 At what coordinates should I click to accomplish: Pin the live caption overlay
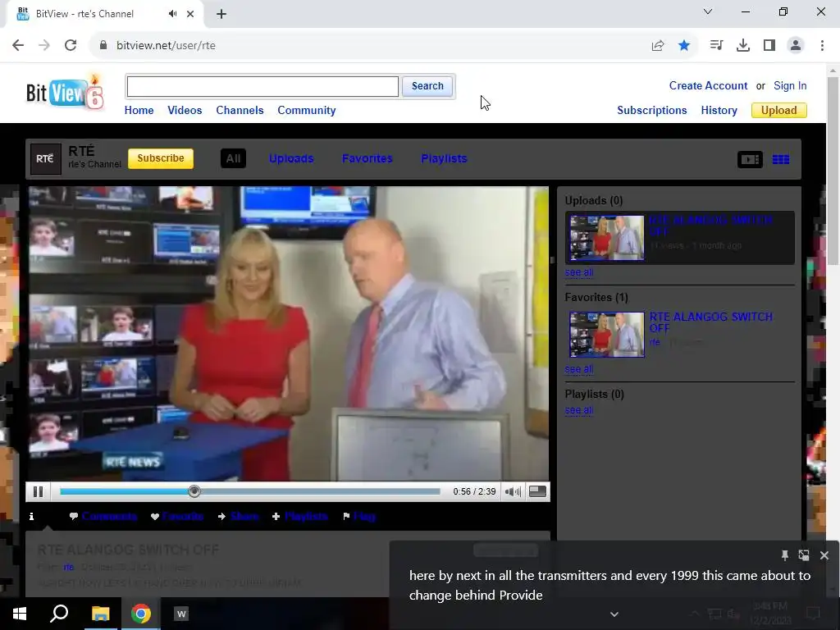pos(784,555)
